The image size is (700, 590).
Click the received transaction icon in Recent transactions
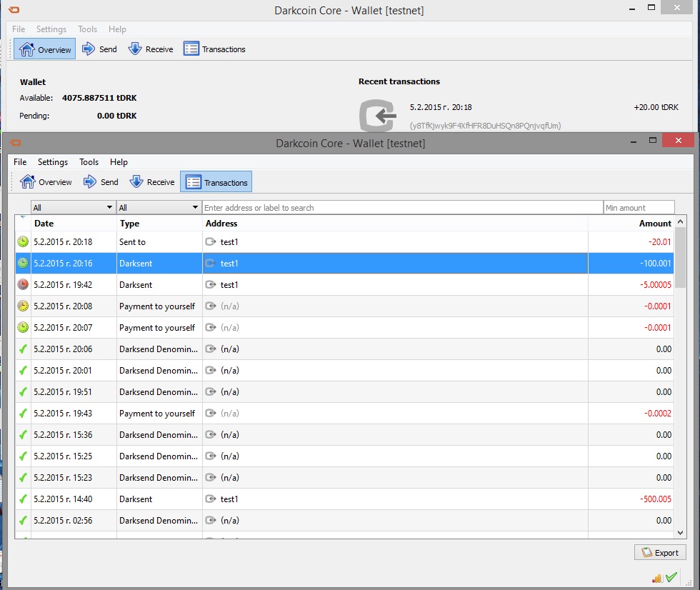point(378,116)
